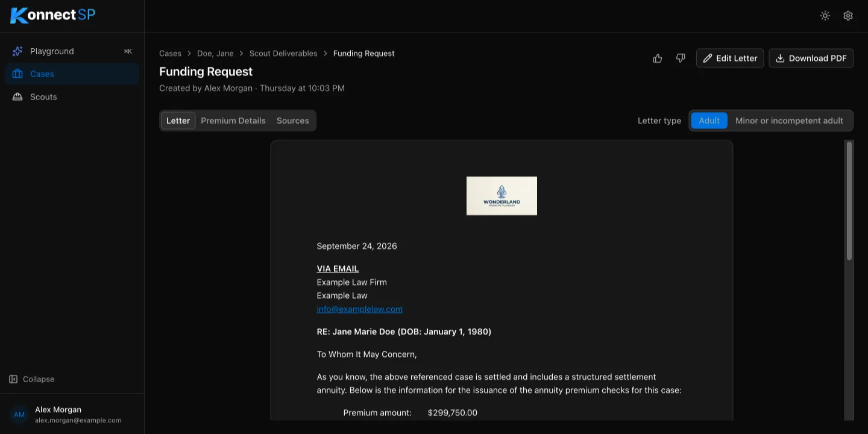This screenshot has height=434, width=868.
Task: Click the VIA EMAIL heading
Action: click(338, 269)
